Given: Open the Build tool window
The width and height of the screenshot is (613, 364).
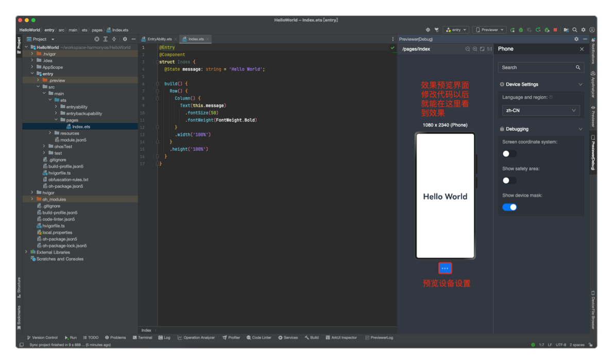Looking at the screenshot, I should pyautogui.click(x=312, y=337).
